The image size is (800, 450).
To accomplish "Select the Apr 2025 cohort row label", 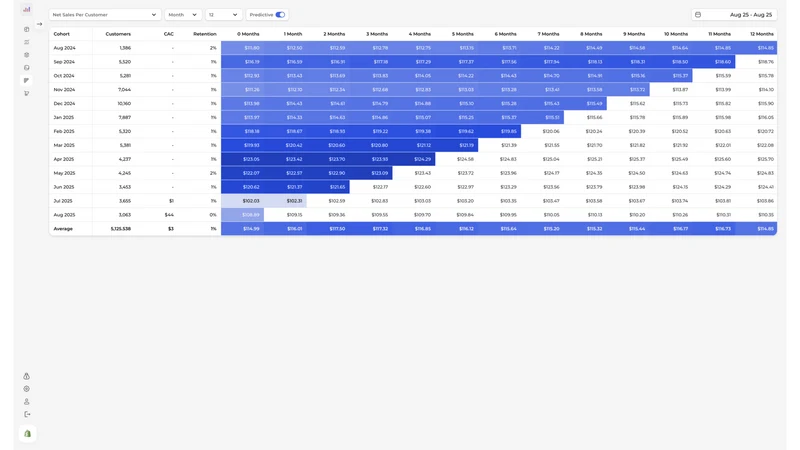I will tap(64, 159).
